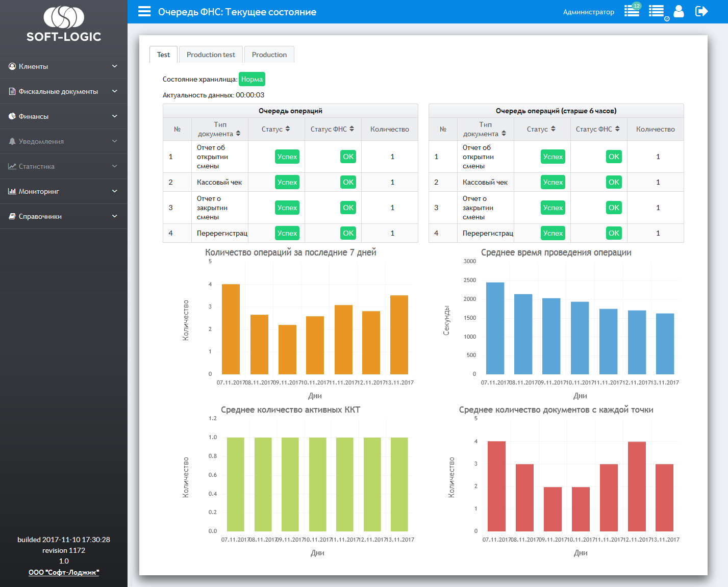Click the blue bar for 07.11.2017
The image size is (728, 587).
point(495,328)
